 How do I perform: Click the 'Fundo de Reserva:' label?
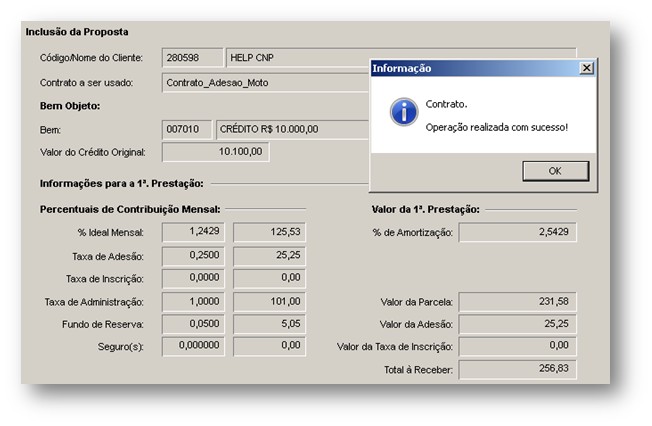pyautogui.click(x=103, y=324)
